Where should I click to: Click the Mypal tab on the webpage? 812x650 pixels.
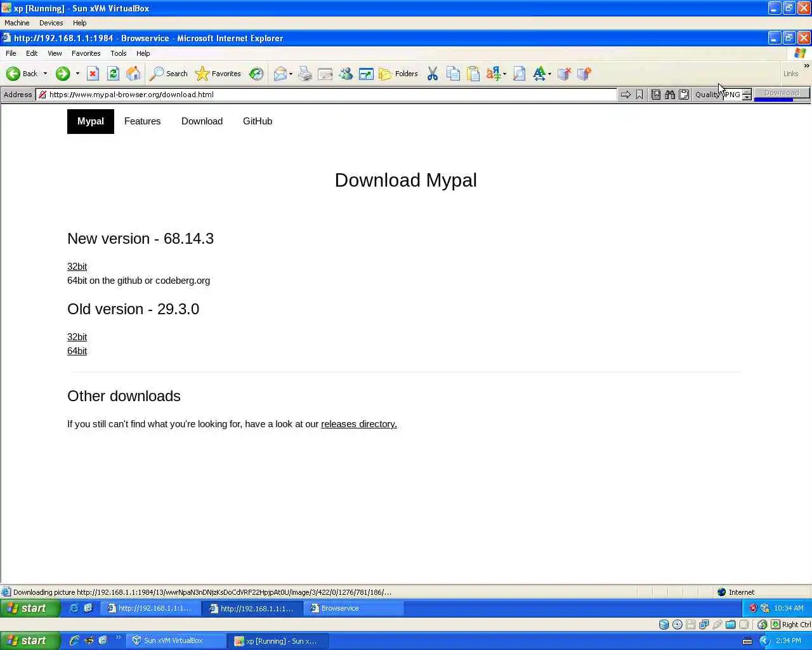(91, 121)
